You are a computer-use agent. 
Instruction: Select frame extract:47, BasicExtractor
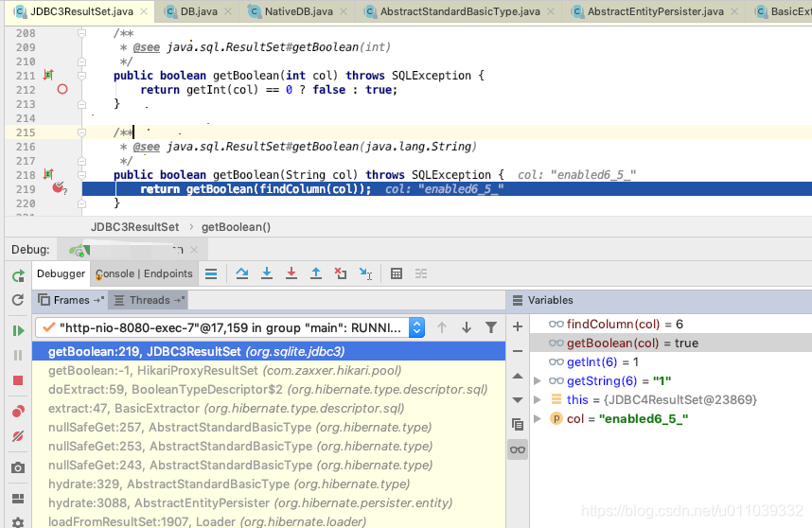[x=268, y=409]
